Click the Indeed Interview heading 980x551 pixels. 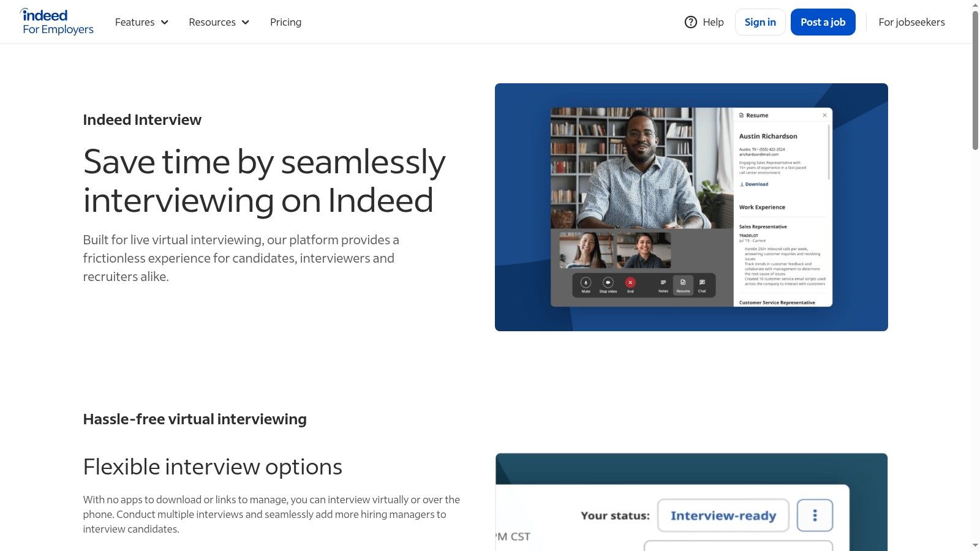click(x=142, y=119)
